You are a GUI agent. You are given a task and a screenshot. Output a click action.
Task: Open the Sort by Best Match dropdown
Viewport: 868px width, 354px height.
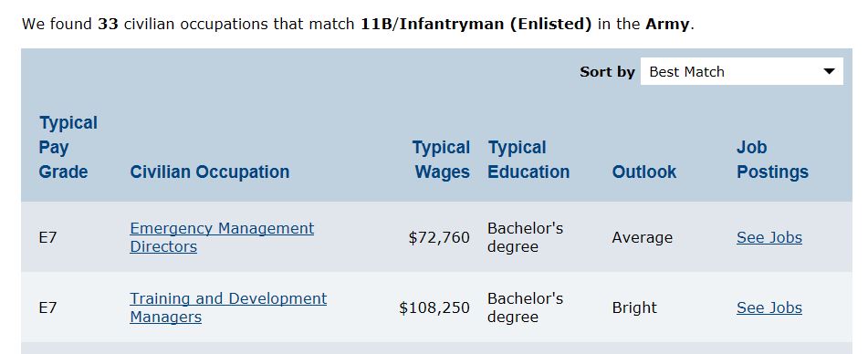(741, 71)
